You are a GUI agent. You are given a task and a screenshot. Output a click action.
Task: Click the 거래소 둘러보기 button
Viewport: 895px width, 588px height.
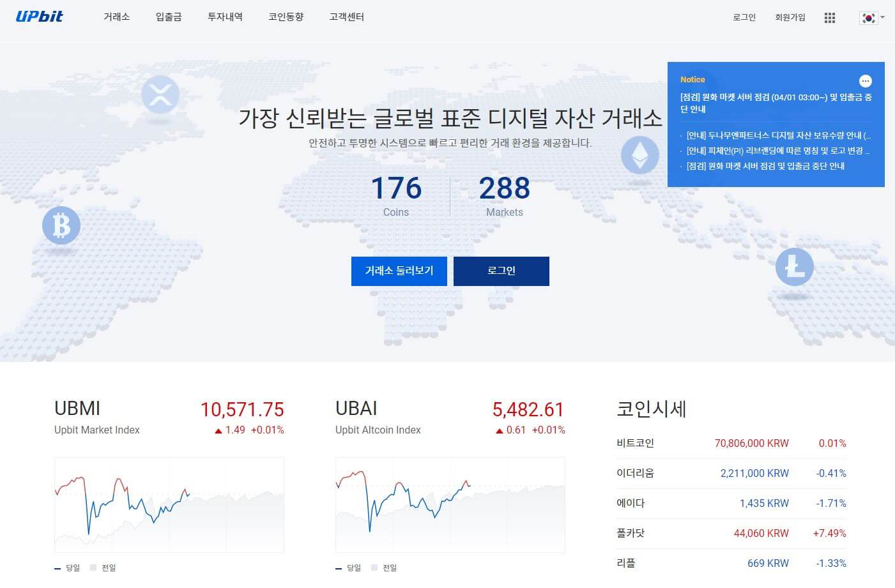(x=399, y=271)
